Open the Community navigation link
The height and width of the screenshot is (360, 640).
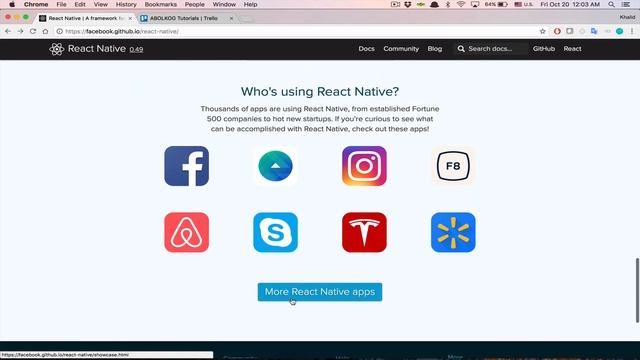tap(401, 49)
